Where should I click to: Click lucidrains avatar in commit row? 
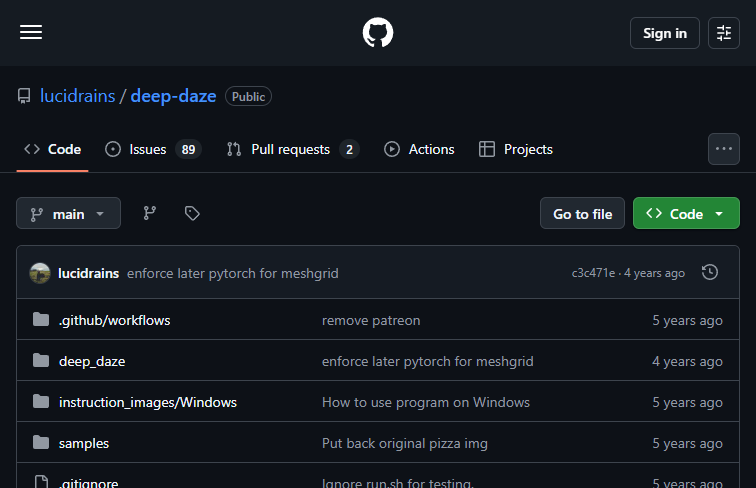pos(40,273)
